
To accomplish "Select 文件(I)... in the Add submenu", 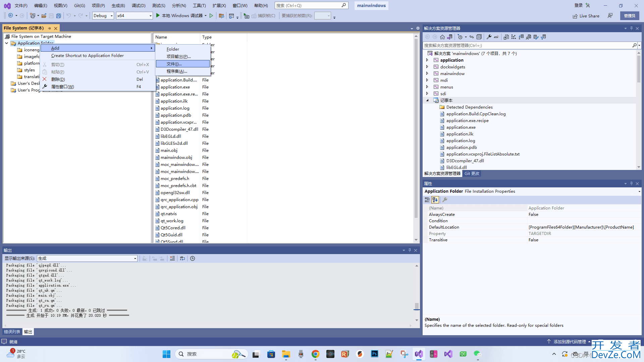I will coord(182,64).
